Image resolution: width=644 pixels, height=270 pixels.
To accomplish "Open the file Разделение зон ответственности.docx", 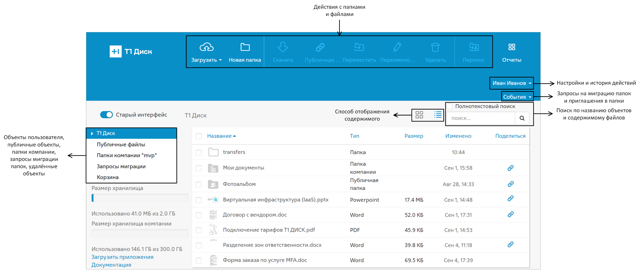I will 272,245.
